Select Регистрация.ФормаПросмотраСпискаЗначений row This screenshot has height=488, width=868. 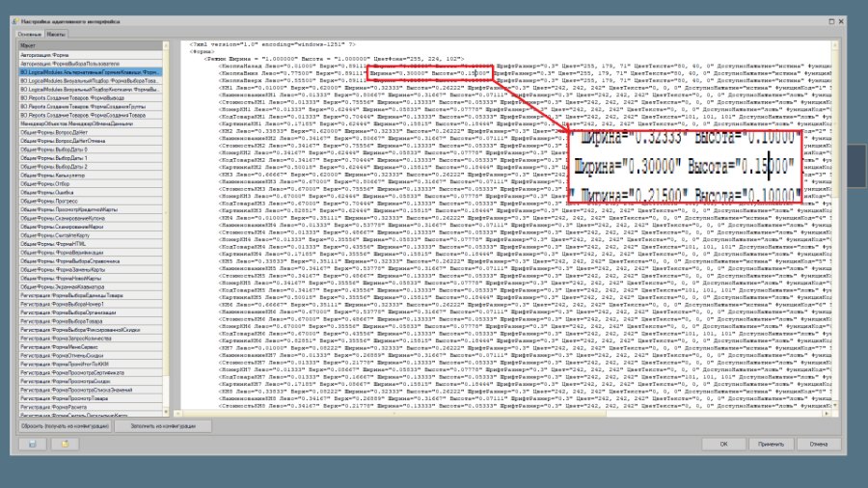coord(90,390)
